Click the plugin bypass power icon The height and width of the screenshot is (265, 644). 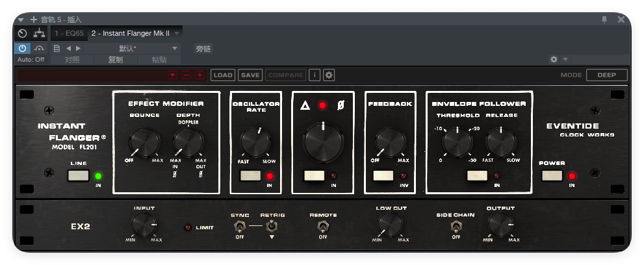pyautogui.click(x=22, y=49)
